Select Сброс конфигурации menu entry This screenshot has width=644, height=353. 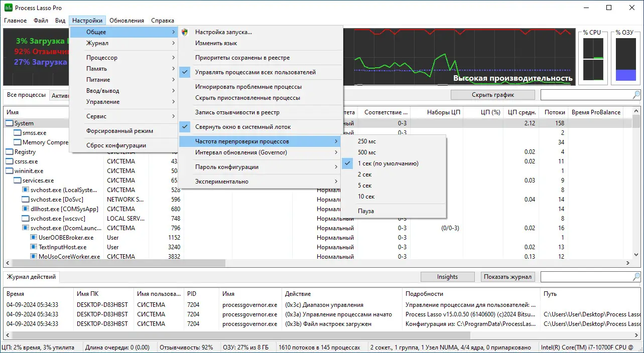123,145
